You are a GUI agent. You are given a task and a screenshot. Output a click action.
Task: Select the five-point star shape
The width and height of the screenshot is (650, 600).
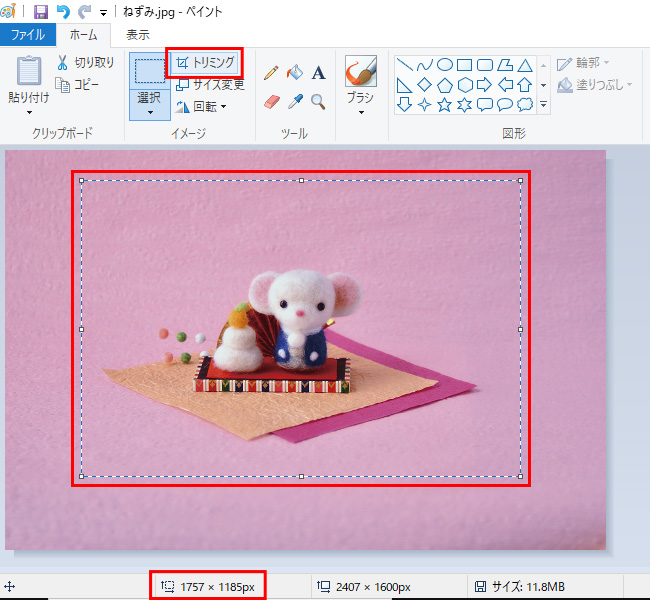(445, 104)
